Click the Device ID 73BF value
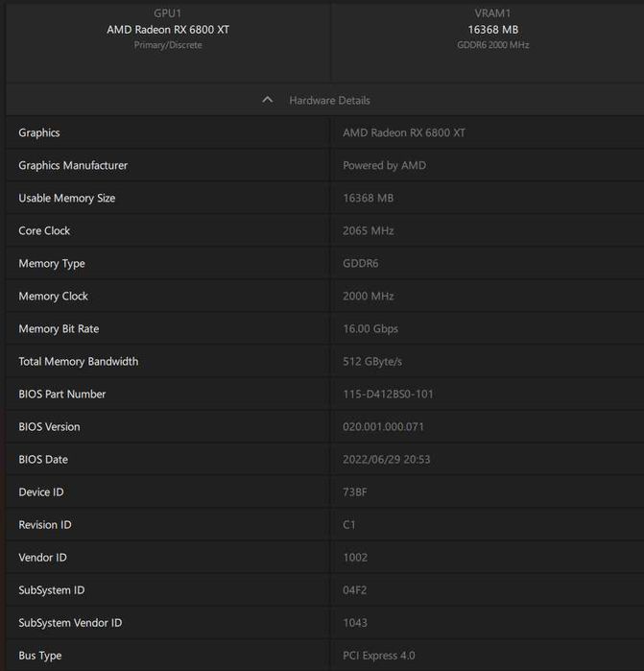 click(x=354, y=491)
